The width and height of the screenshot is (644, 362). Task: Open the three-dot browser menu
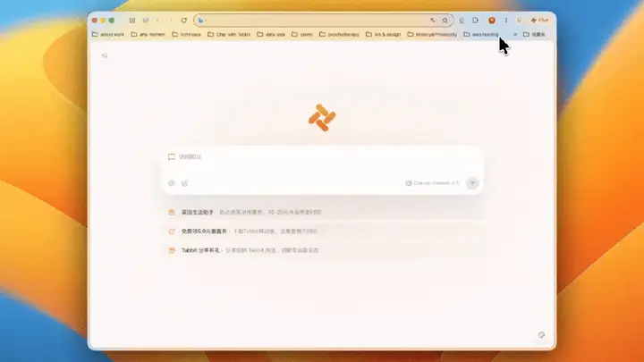coord(506,20)
